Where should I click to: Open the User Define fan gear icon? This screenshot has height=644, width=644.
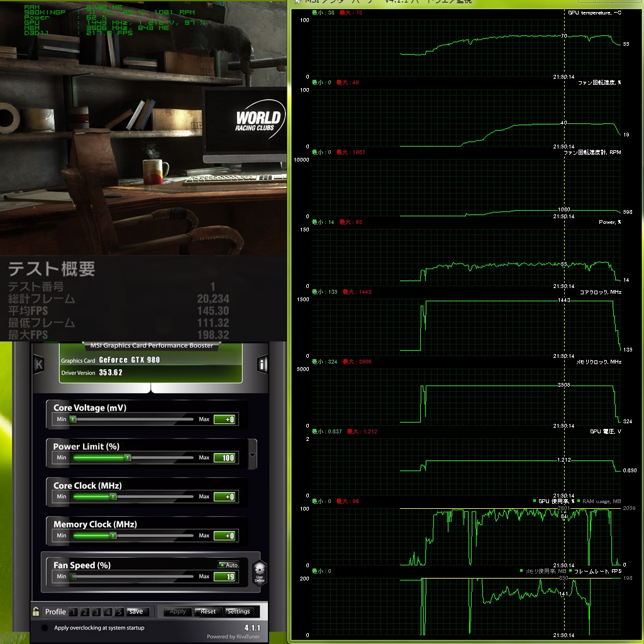(x=260, y=573)
